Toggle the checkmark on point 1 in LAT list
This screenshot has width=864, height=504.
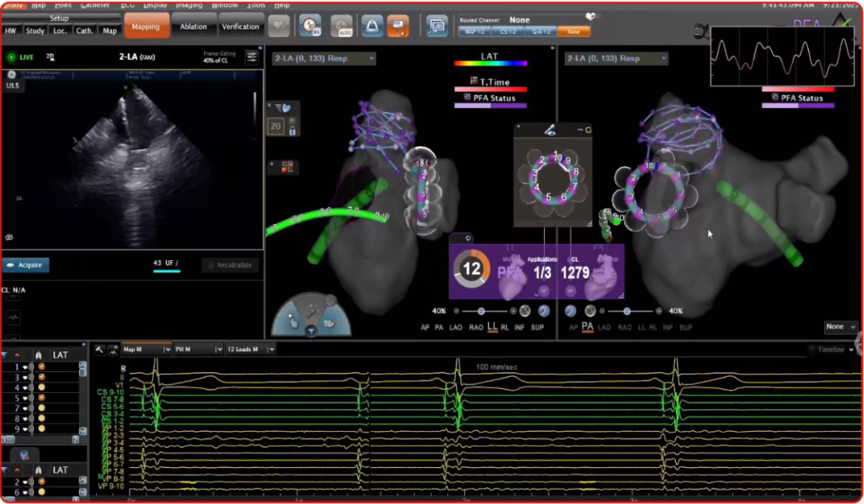pyautogui.click(x=42, y=366)
